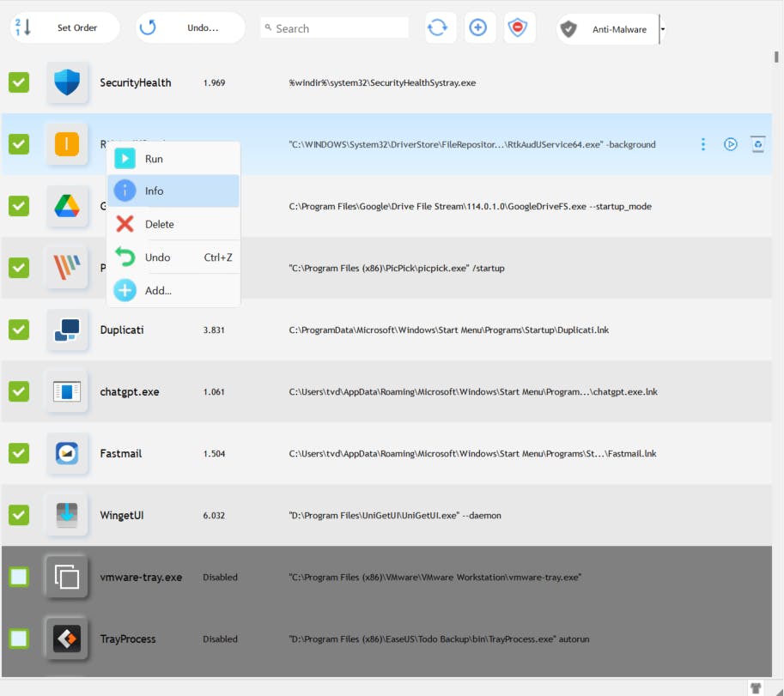
Task: Uncheck the Fastmail startup checkbox
Action: pyautogui.click(x=19, y=453)
